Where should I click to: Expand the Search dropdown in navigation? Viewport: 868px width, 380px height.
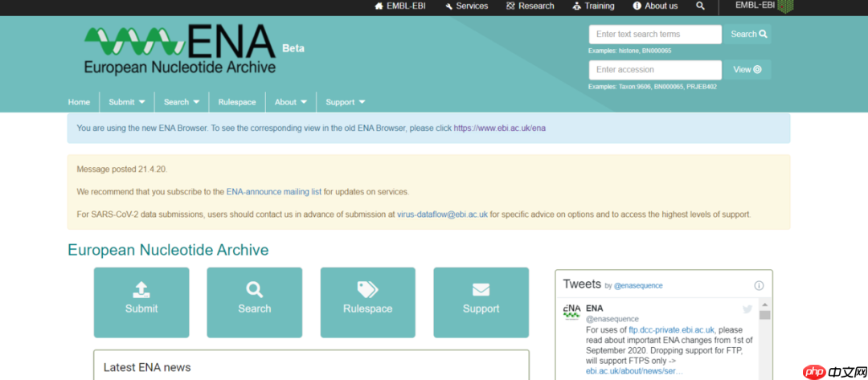pyautogui.click(x=182, y=102)
